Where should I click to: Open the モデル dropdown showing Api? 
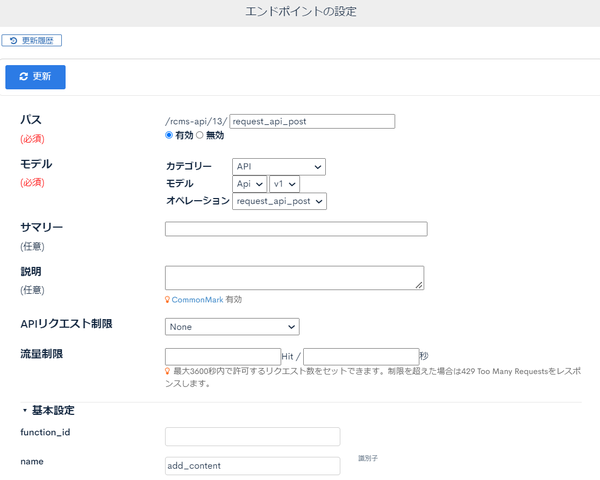point(249,184)
